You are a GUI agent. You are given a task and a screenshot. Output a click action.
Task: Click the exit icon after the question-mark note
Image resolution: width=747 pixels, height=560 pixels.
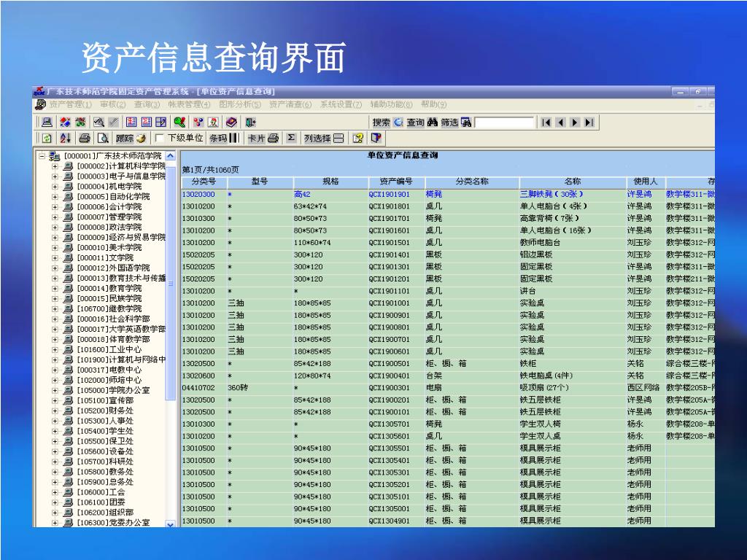(x=376, y=138)
